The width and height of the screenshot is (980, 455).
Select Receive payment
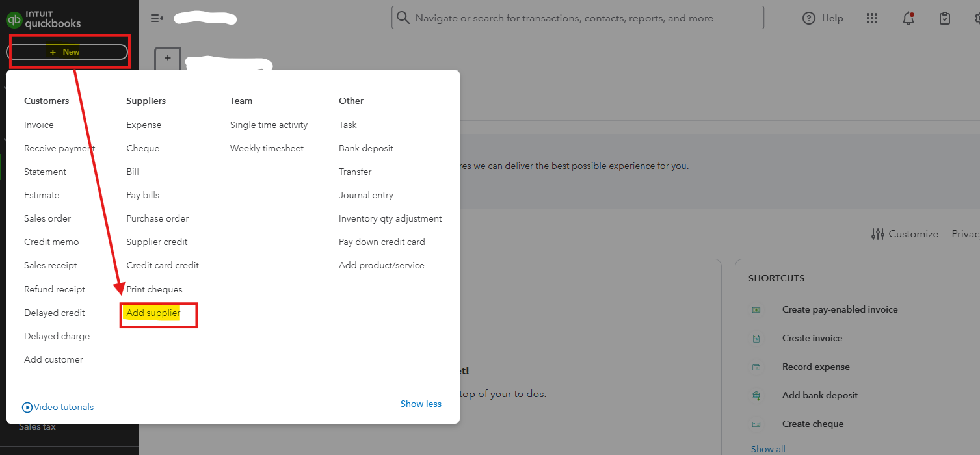pos(60,148)
